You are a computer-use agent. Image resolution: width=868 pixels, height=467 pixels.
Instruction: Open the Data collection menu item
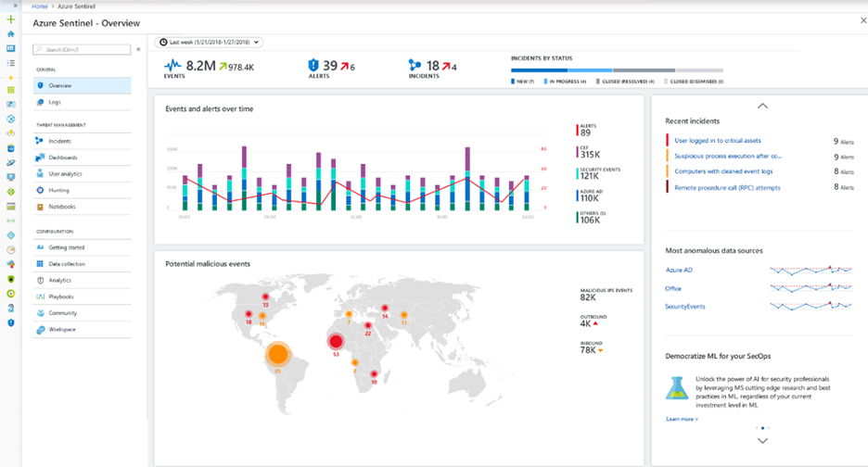click(x=82, y=264)
